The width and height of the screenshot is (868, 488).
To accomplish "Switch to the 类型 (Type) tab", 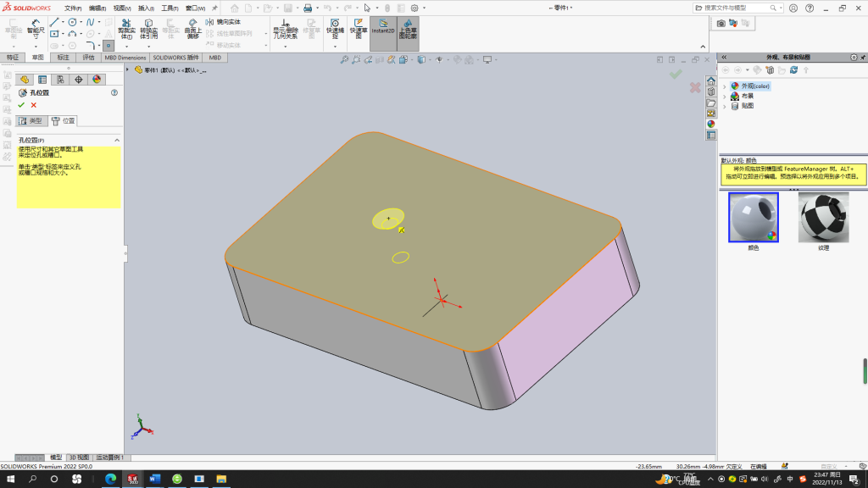I will (31, 120).
